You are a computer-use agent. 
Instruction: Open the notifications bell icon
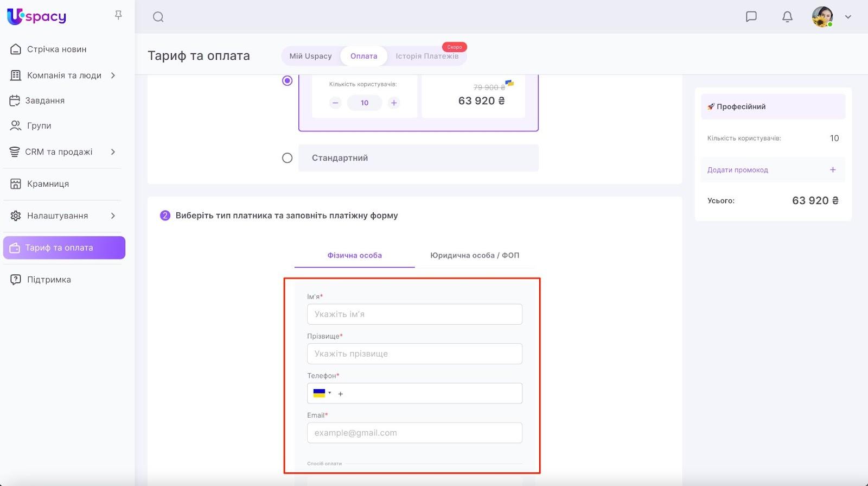click(x=787, y=17)
